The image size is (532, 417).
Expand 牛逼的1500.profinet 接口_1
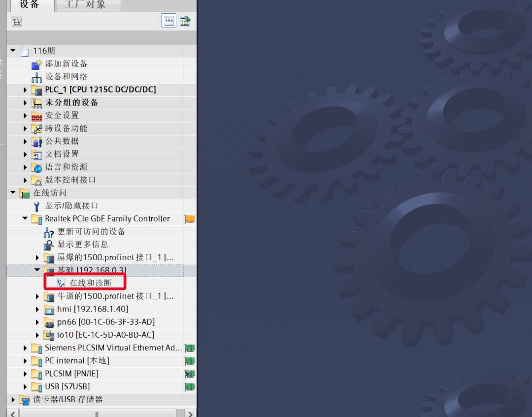(x=37, y=296)
